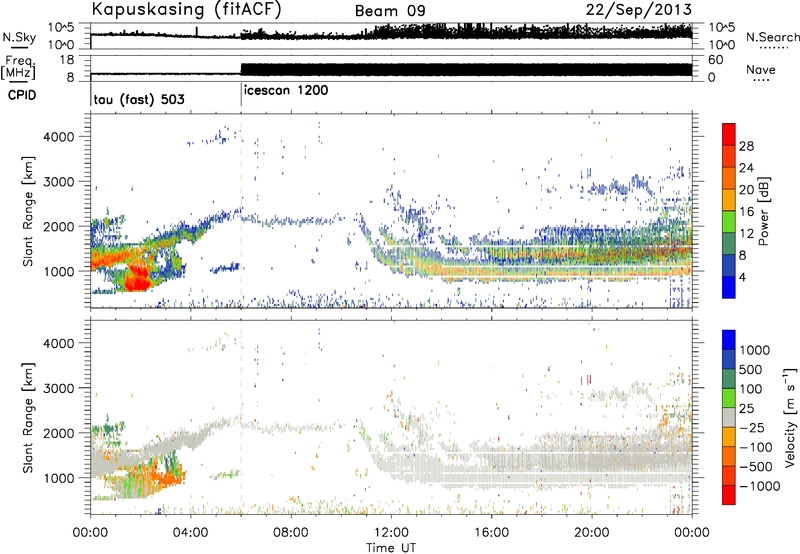800x554 pixels.
Task: Click the 500 label on Velocity color bar
Action: coord(751,370)
